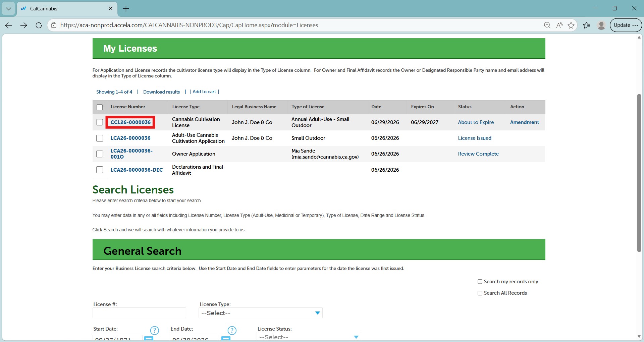This screenshot has height=342, width=644.
Task: Click the scrollbar down arrow
Action: click(639, 336)
